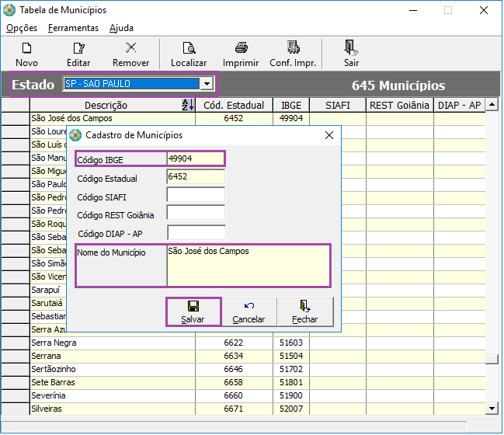Click the A-Z sort icon in Descrição header
504x435 pixels.
pos(187,105)
